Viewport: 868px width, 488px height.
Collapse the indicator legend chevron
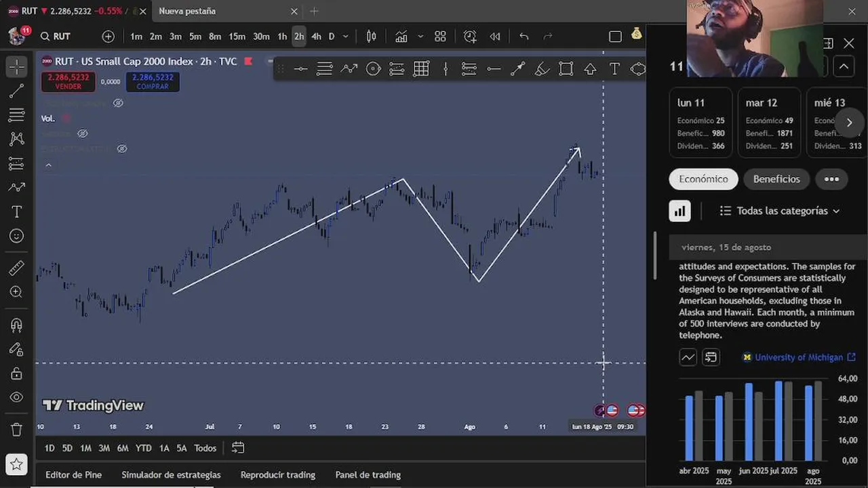click(48, 165)
